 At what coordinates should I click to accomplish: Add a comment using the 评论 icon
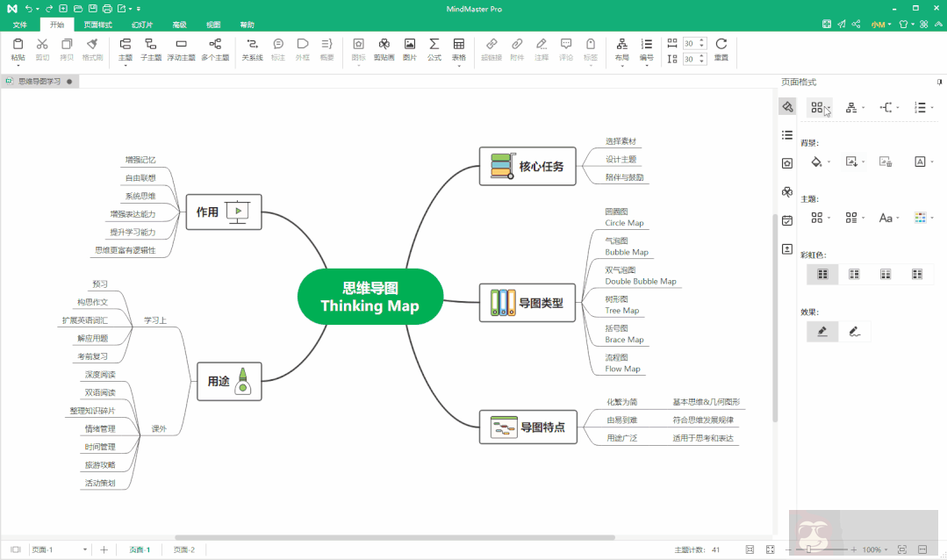point(566,51)
